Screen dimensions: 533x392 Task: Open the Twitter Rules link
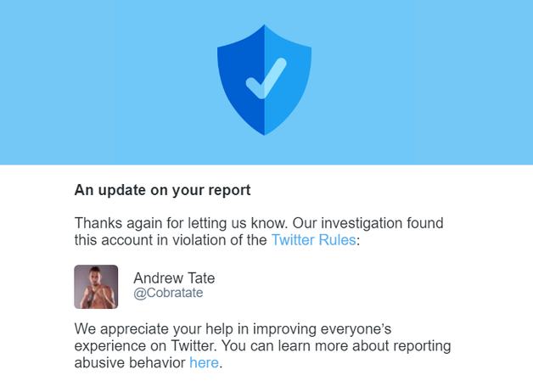pyautogui.click(x=313, y=240)
